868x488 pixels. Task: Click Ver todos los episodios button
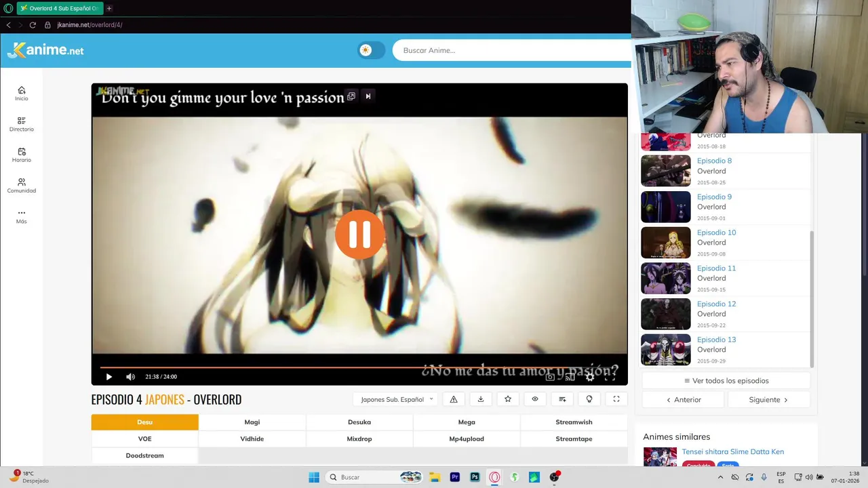point(726,381)
